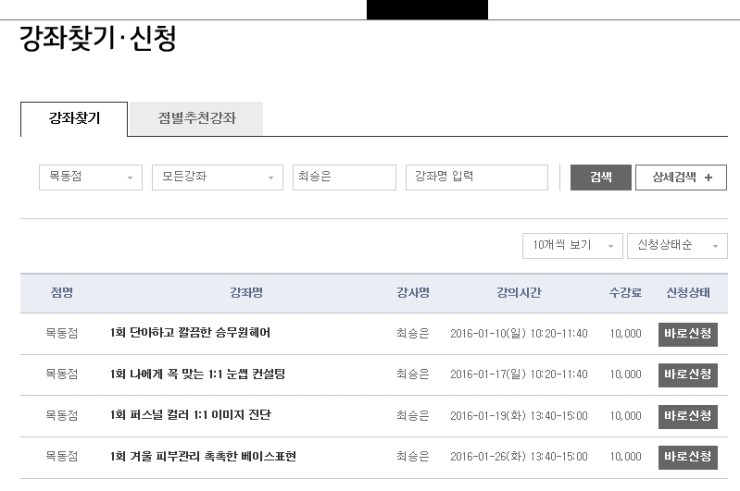Expand the 모든강좌 category dropdown
The width and height of the screenshot is (740, 491).
click(x=218, y=178)
